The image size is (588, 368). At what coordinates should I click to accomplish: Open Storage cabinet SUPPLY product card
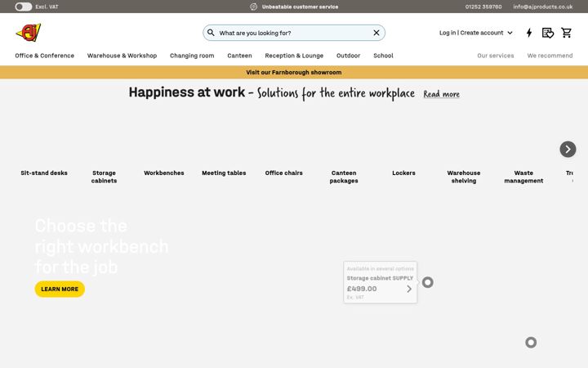381,282
